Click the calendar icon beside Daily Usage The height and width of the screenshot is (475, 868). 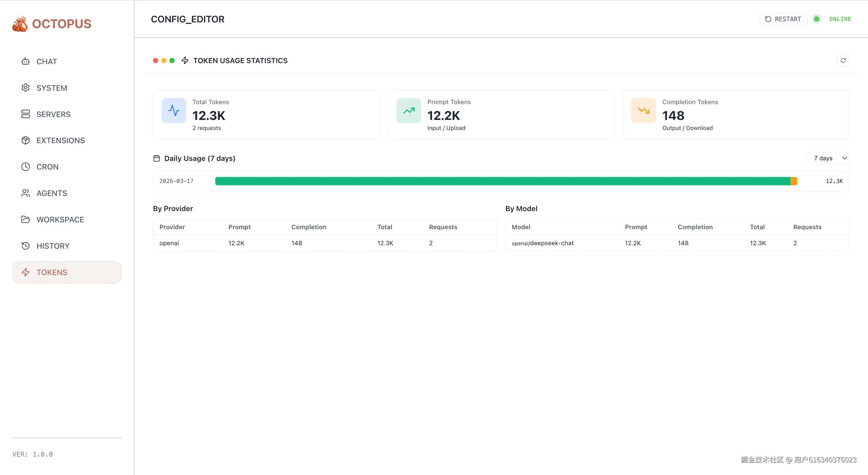157,158
